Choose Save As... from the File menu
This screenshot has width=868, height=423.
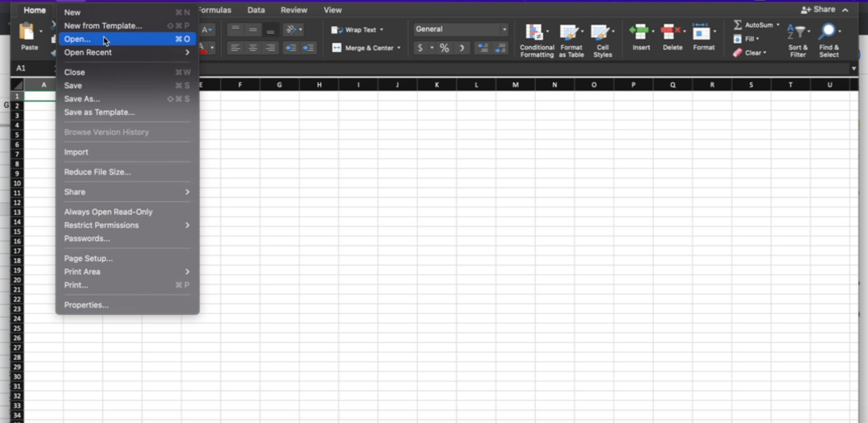[x=82, y=99]
